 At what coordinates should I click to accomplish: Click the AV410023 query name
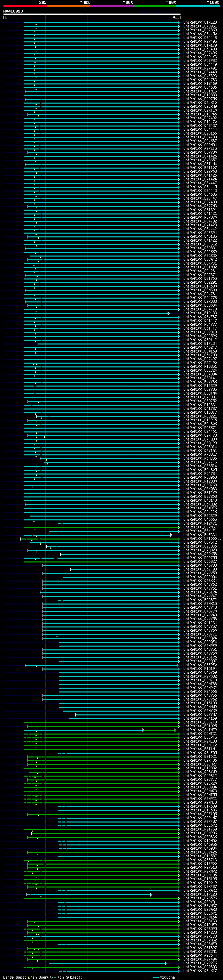pyautogui.click(x=13, y=11)
